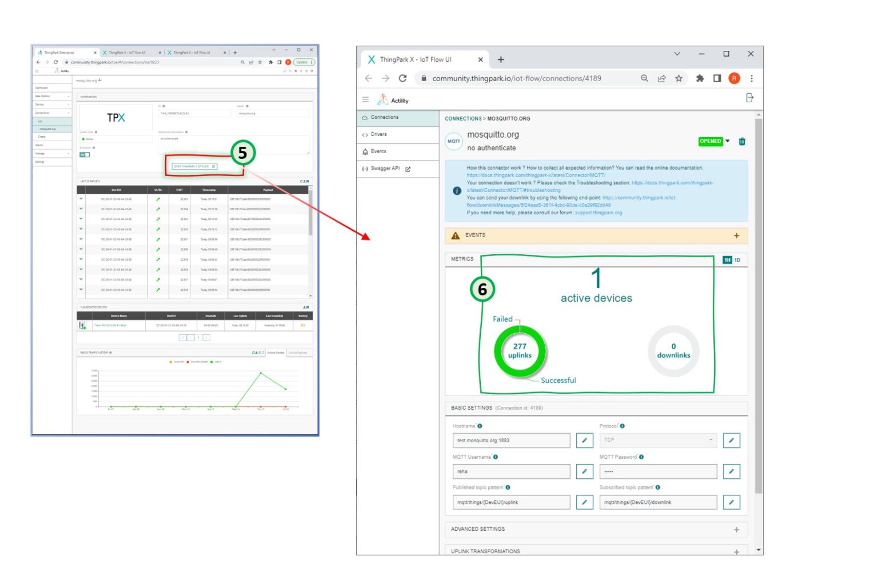
Task: Select Unicast Payloads tab in left window
Action: [x=298, y=353]
